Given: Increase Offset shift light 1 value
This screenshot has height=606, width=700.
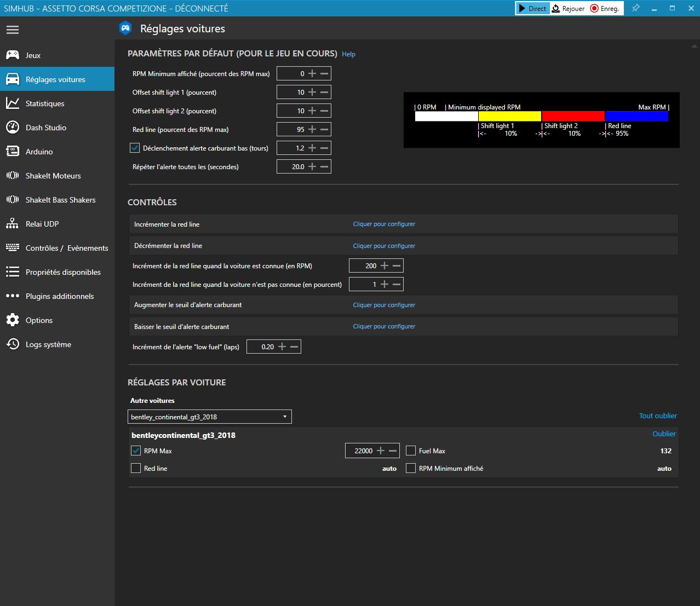Looking at the screenshot, I should pyautogui.click(x=312, y=92).
